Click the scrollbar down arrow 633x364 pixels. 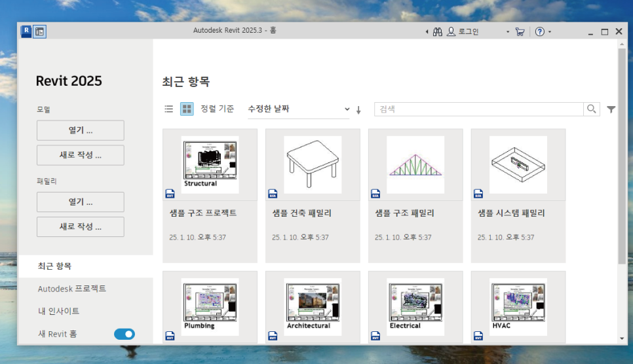[622, 338]
